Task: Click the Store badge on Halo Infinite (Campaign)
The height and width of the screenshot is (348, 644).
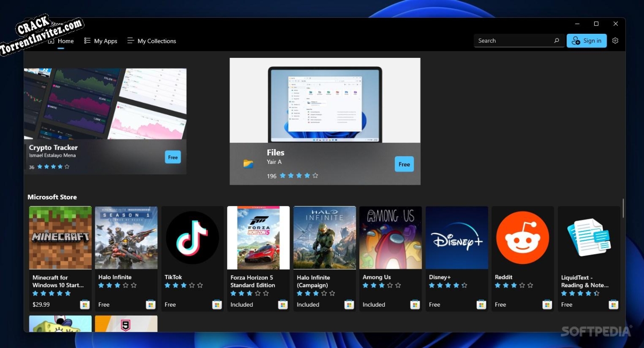Action: point(349,304)
